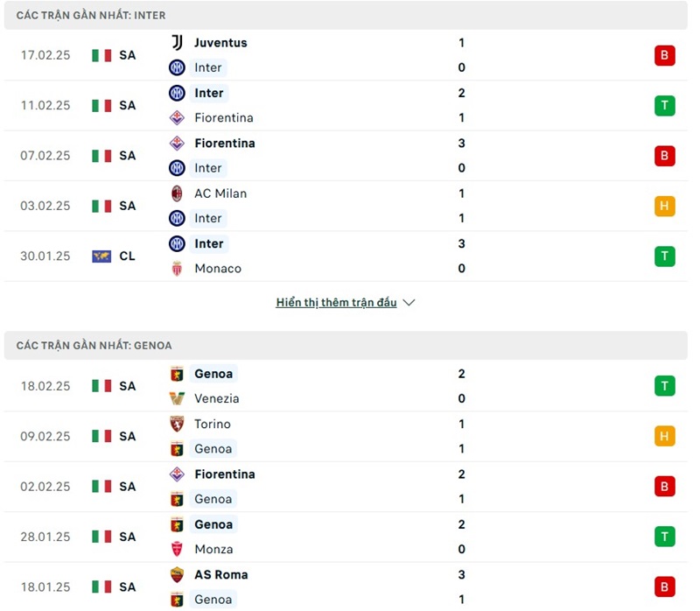This screenshot has width=700, height=611.
Task: Click the Juventus club logo
Action: coord(178,42)
